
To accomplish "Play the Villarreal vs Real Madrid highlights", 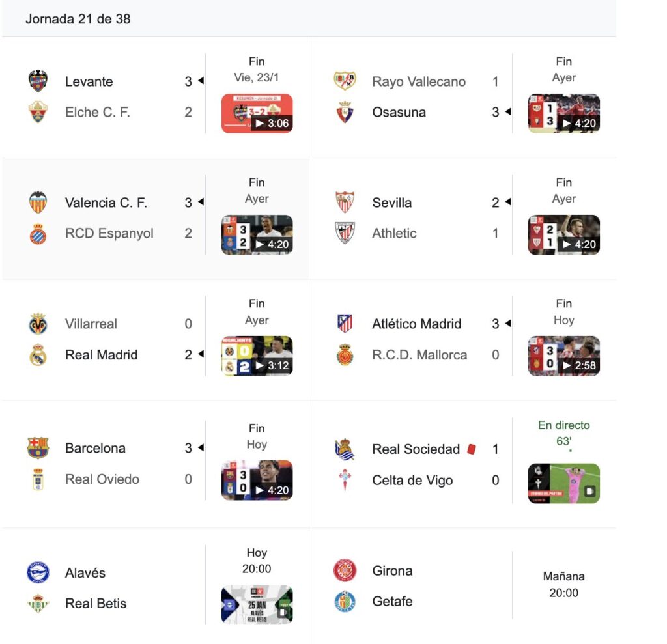I will tap(257, 356).
